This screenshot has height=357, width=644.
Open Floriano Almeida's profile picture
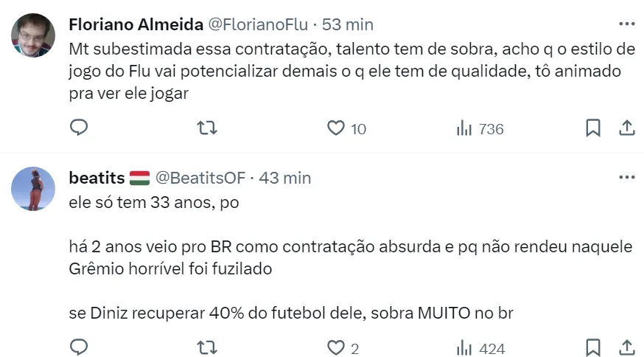tap(33, 35)
